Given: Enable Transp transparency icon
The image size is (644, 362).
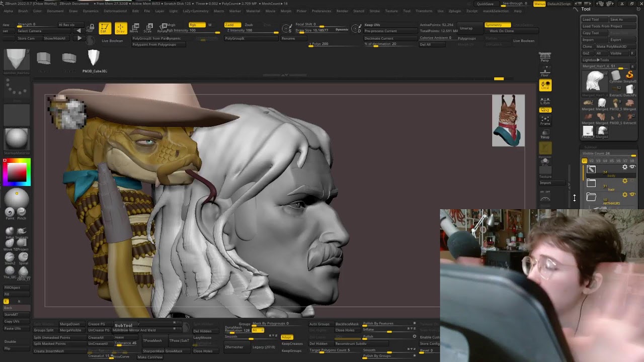Looking at the screenshot, I should (x=545, y=134).
